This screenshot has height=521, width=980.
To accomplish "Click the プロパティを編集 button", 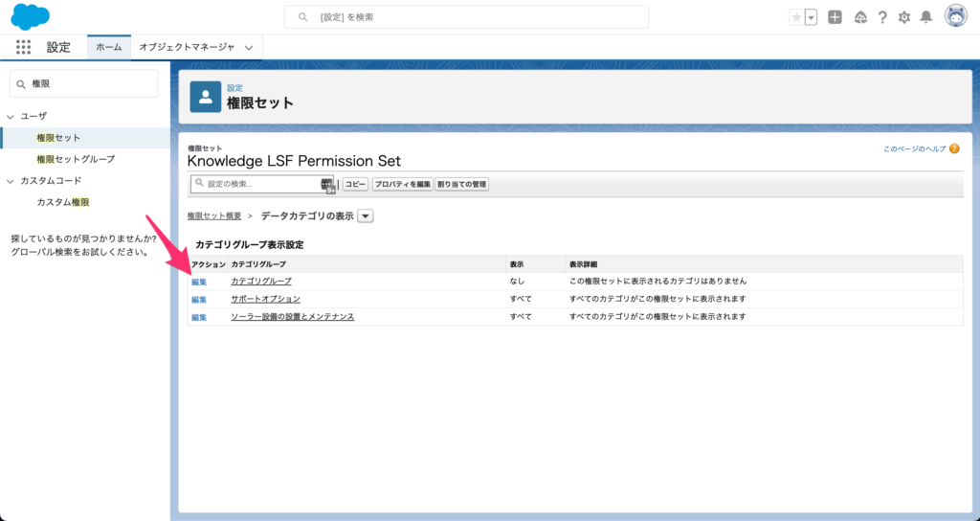I will point(403,185).
